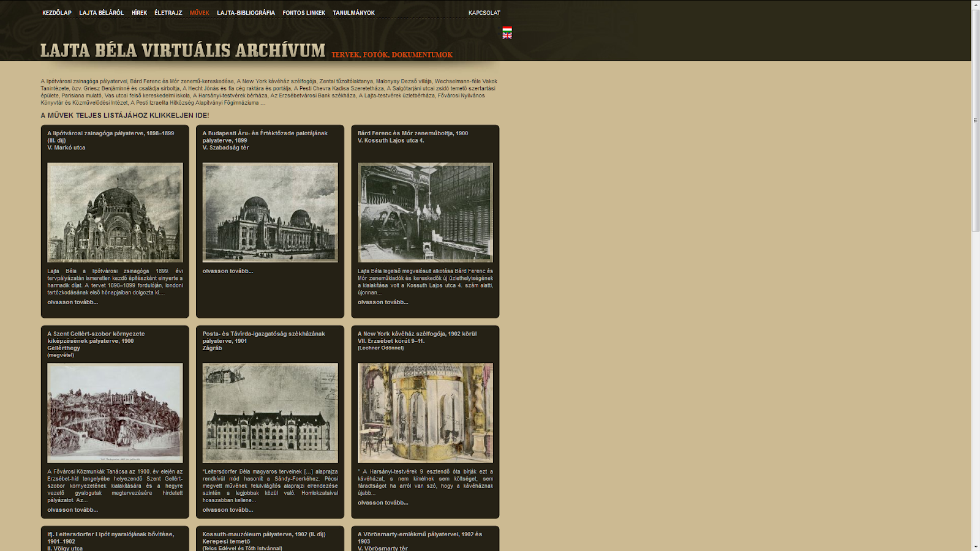The image size is (980, 551).
Task: Open LAJTA-BIBLIOGRÁFIA from the navigation
Action: (246, 13)
